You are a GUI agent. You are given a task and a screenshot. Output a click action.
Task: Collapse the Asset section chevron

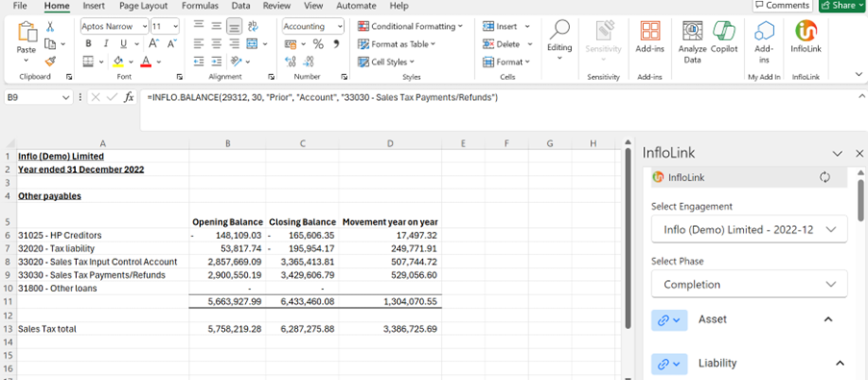[x=829, y=319]
